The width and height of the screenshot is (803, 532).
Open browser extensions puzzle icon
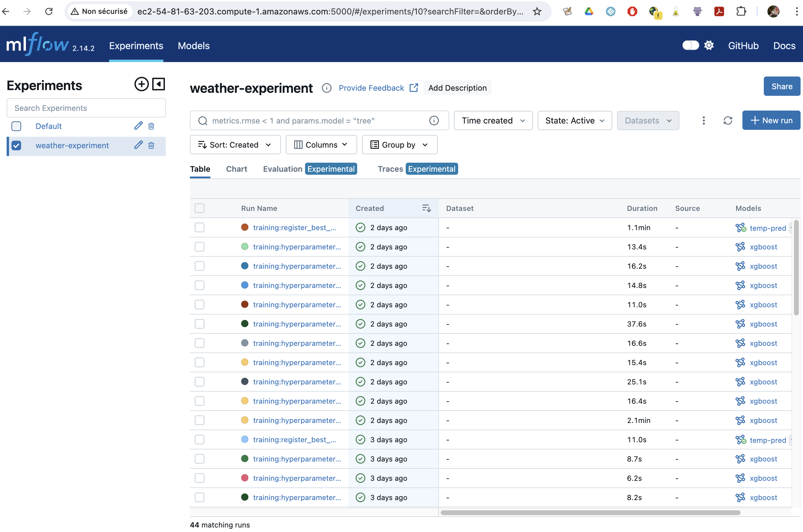(x=741, y=11)
